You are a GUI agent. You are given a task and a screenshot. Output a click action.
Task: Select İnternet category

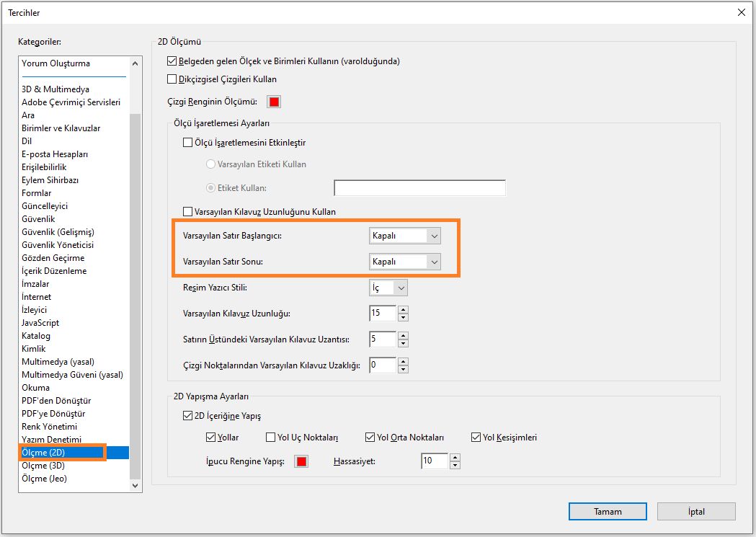pyautogui.click(x=36, y=297)
